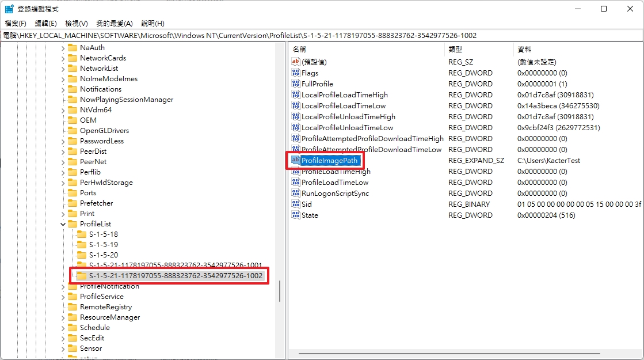Open the 我的最愛(A) menu

click(x=114, y=24)
